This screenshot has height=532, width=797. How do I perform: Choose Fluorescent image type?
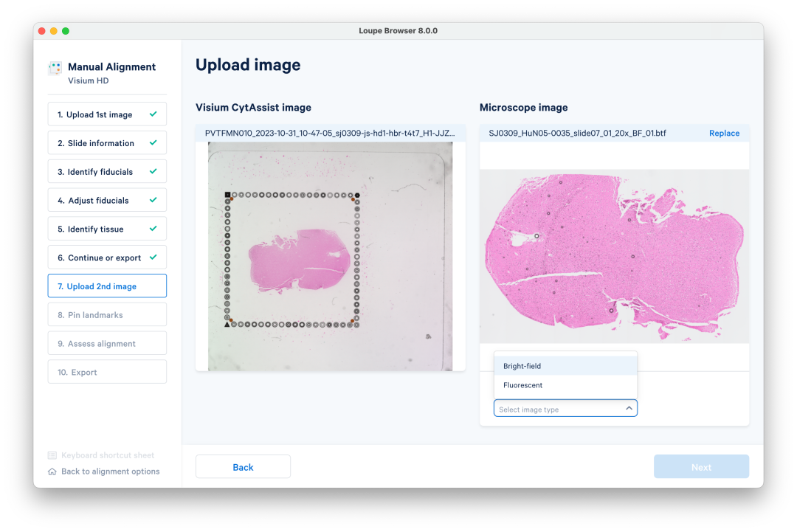pos(565,385)
